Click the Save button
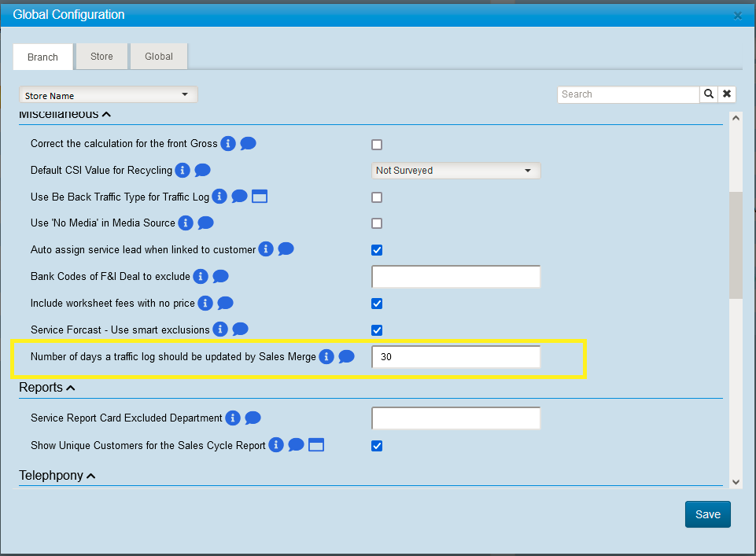 707,514
